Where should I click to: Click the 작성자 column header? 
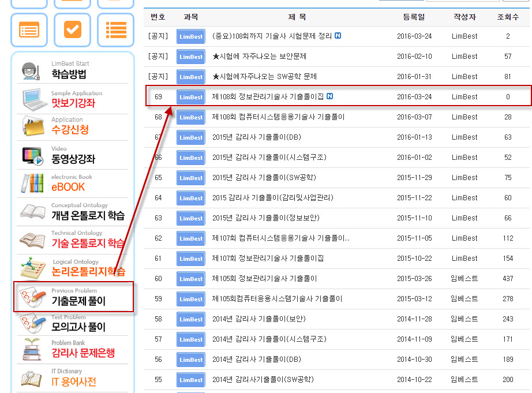(465, 17)
